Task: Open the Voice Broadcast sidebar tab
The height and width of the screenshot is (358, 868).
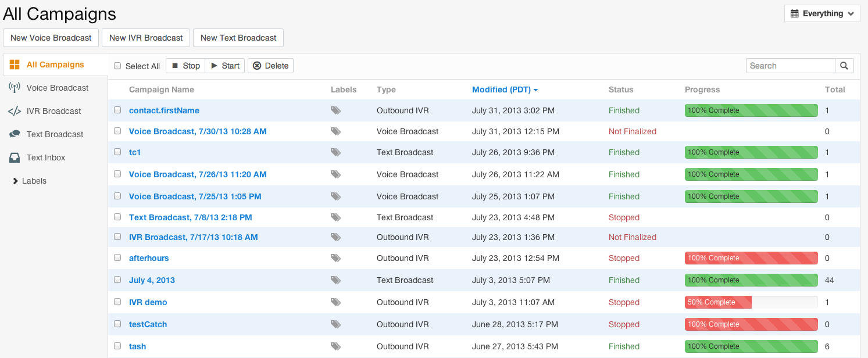Action: pos(57,88)
